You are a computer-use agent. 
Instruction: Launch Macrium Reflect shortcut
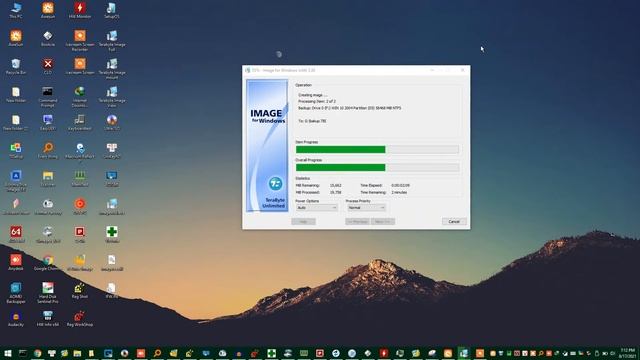pos(80,151)
